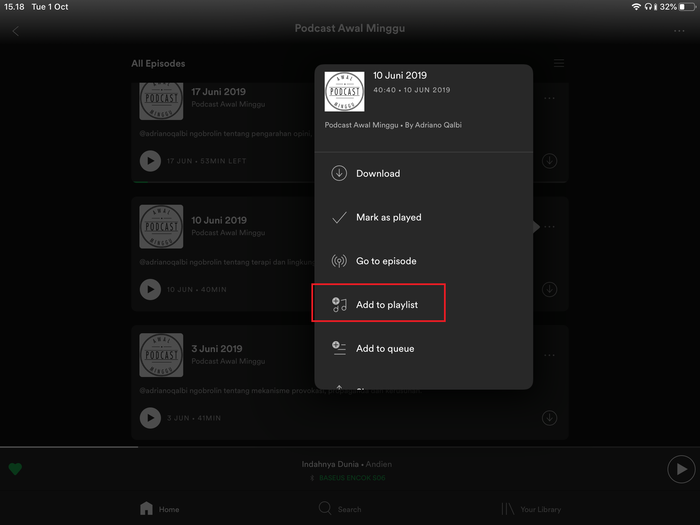Toggle the green heart for the current song

tap(15, 469)
